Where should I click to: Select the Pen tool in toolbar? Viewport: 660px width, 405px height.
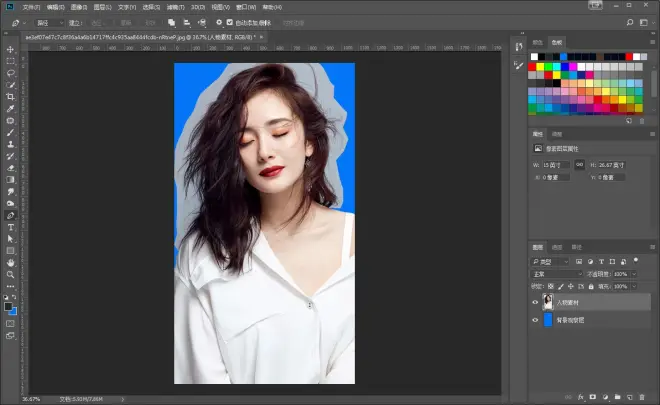click(10, 216)
